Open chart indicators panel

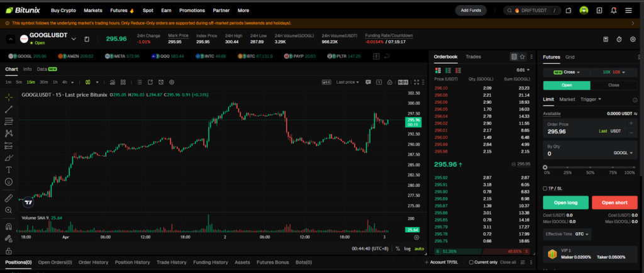click(112, 82)
